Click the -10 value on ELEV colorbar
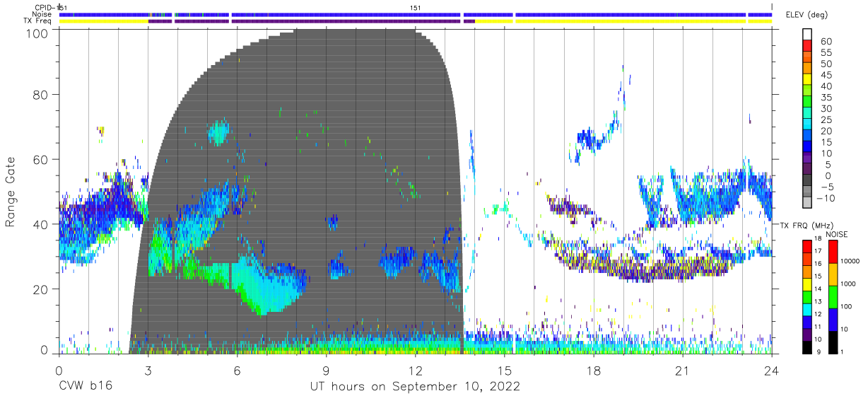The height and width of the screenshot is (401, 868). (x=824, y=199)
